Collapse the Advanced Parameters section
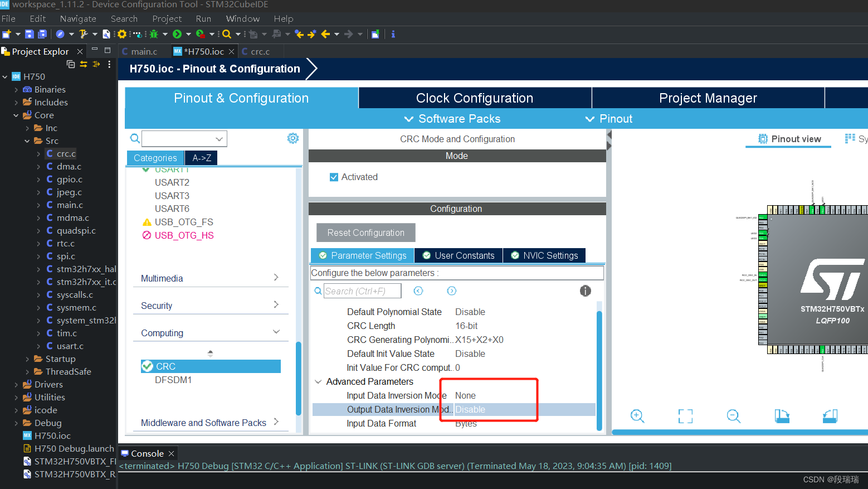Screen dimensions: 868x489 (x=318, y=381)
